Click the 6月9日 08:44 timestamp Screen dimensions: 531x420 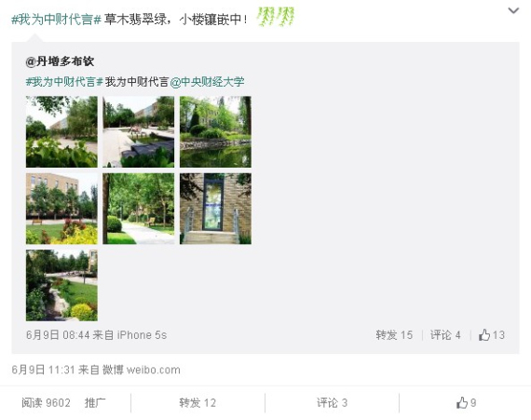pos(58,335)
